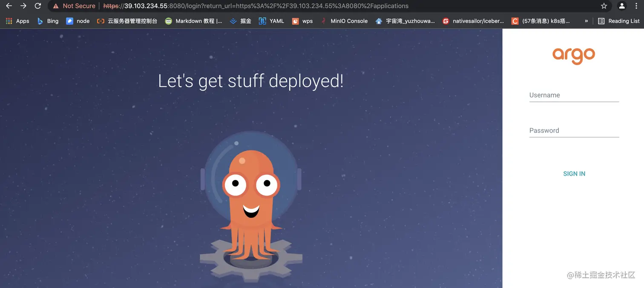
Task: Click the Not Secure warning triangle icon
Action: (56, 6)
